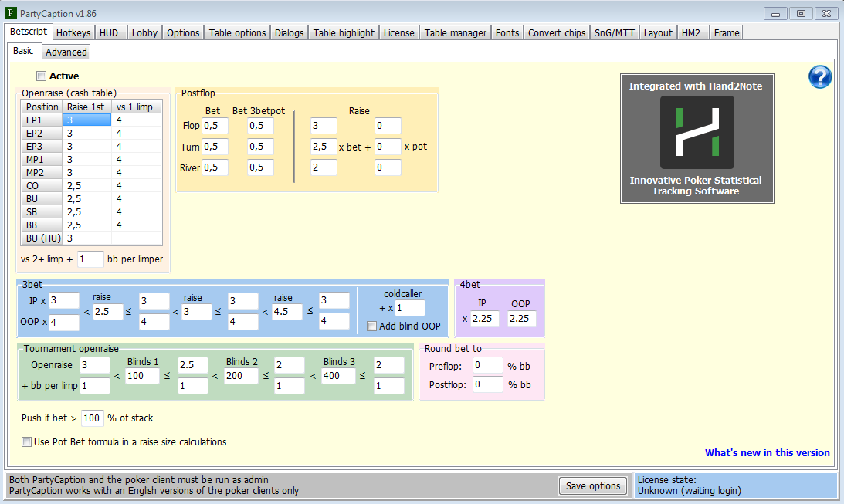The width and height of the screenshot is (844, 504).
Task: Edit River Raise x pot field
Action: [x=388, y=167]
